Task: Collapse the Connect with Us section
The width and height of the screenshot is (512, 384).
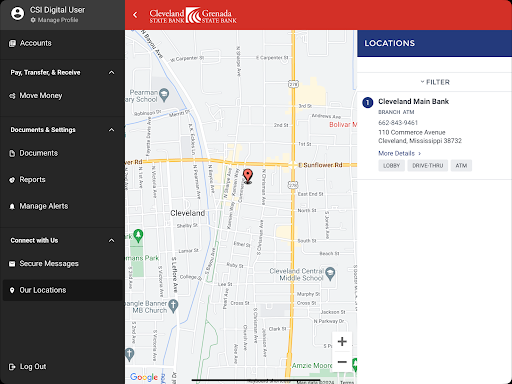Action: 112,240
